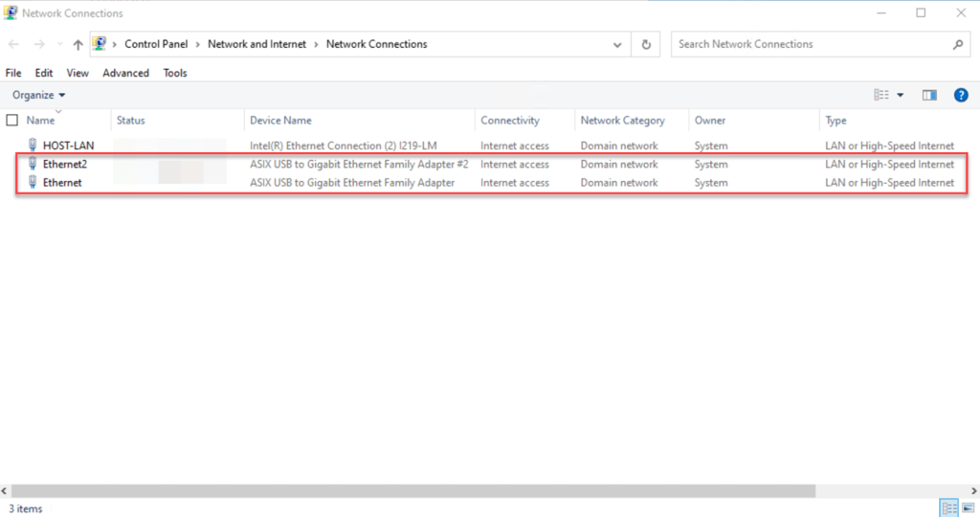Expand the Organize dropdown
The width and height of the screenshot is (980, 517).
tap(39, 95)
